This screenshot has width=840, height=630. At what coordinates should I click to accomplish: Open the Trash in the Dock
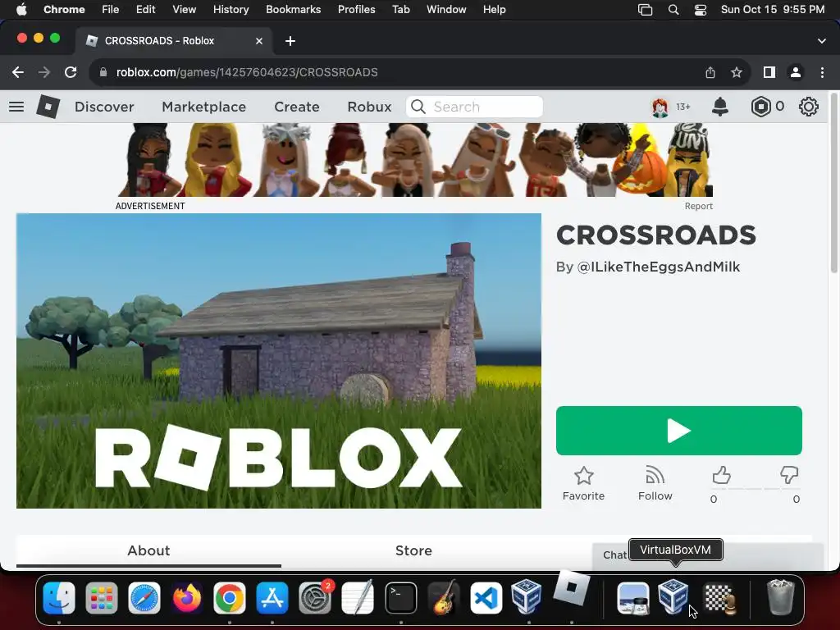coord(781,597)
